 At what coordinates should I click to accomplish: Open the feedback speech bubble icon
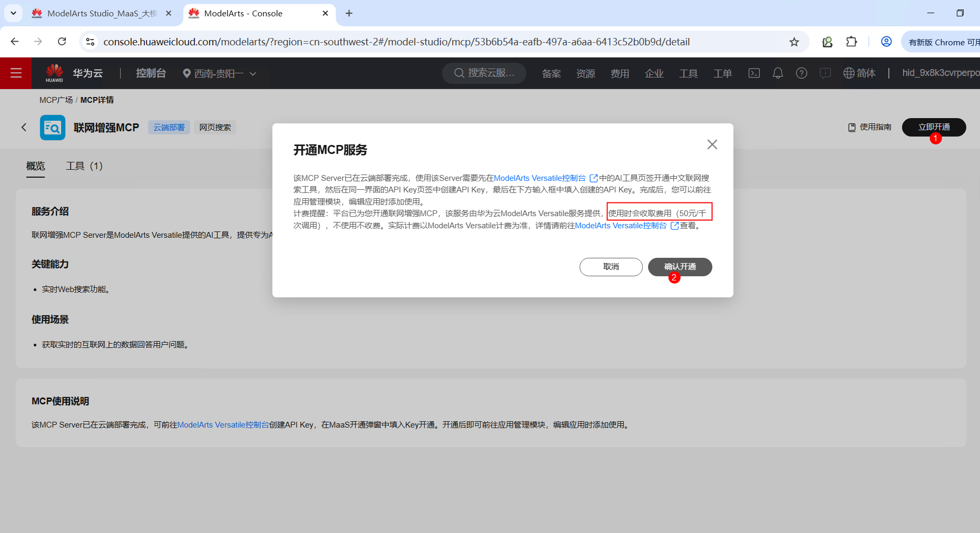pos(825,73)
